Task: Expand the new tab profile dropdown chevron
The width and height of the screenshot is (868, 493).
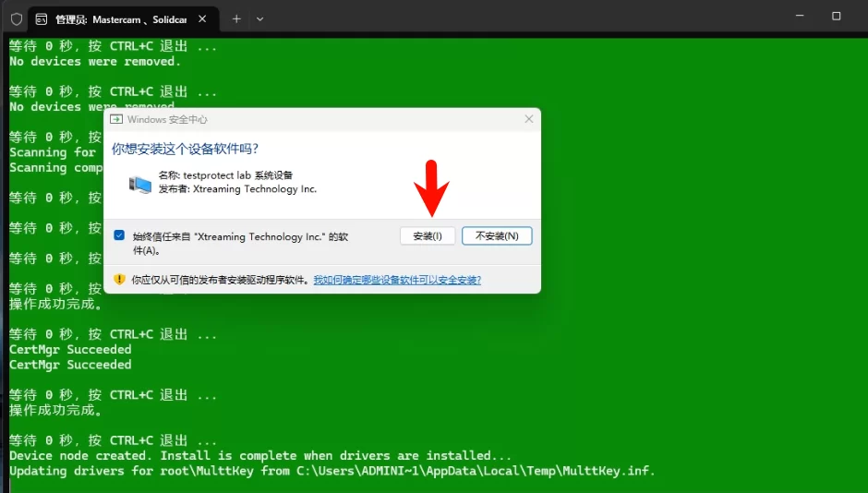Action: click(x=260, y=18)
